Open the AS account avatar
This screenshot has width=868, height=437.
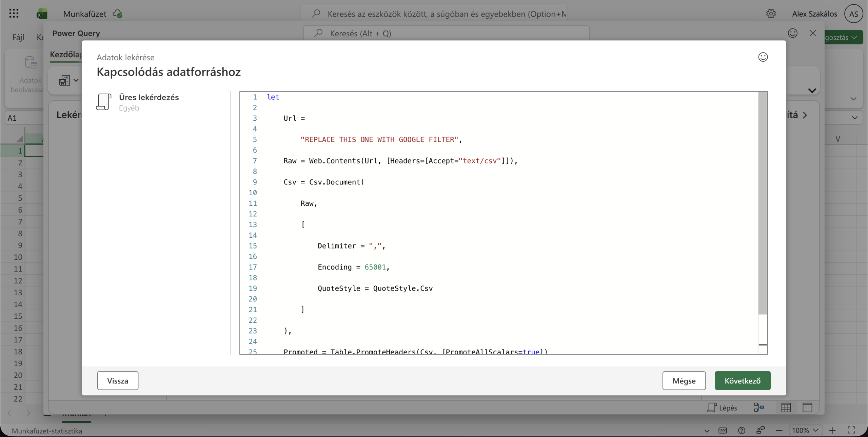(853, 14)
